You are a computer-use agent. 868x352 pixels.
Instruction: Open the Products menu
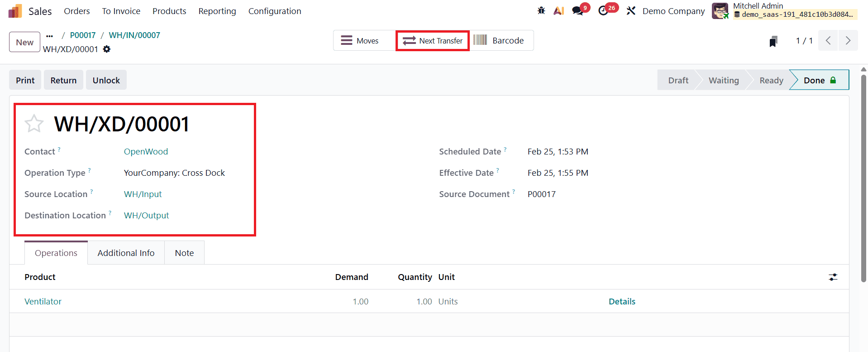point(169,11)
